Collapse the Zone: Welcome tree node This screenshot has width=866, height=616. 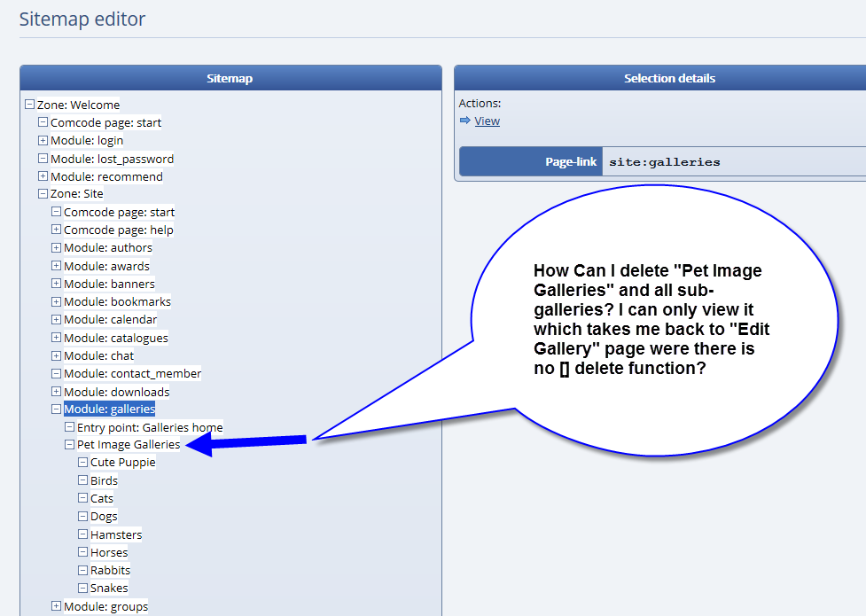[30, 105]
